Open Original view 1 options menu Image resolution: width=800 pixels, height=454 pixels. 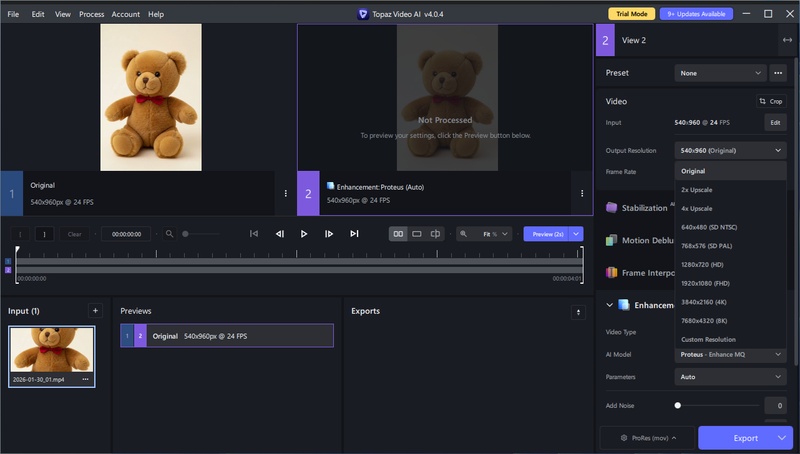(286, 193)
